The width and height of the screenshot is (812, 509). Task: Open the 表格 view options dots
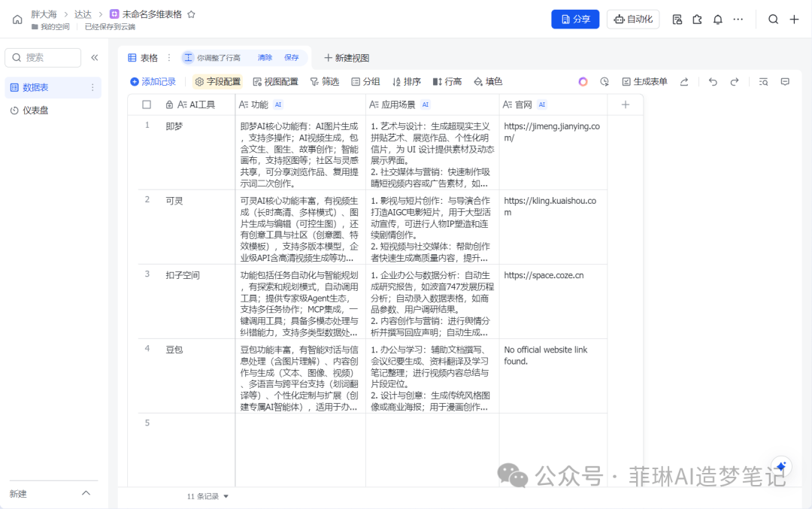point(169,58)
